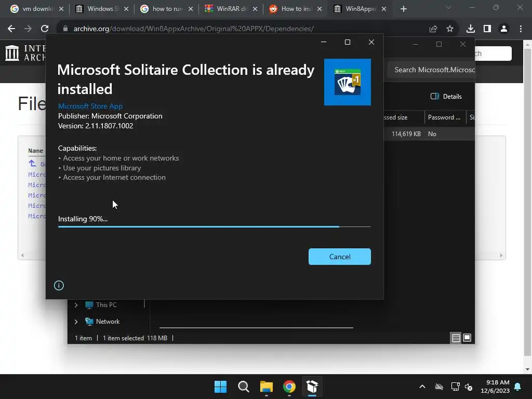Screen dimensions: 532x399
Task: Click the installation progress bar
Action: click(x=215, y=227)
